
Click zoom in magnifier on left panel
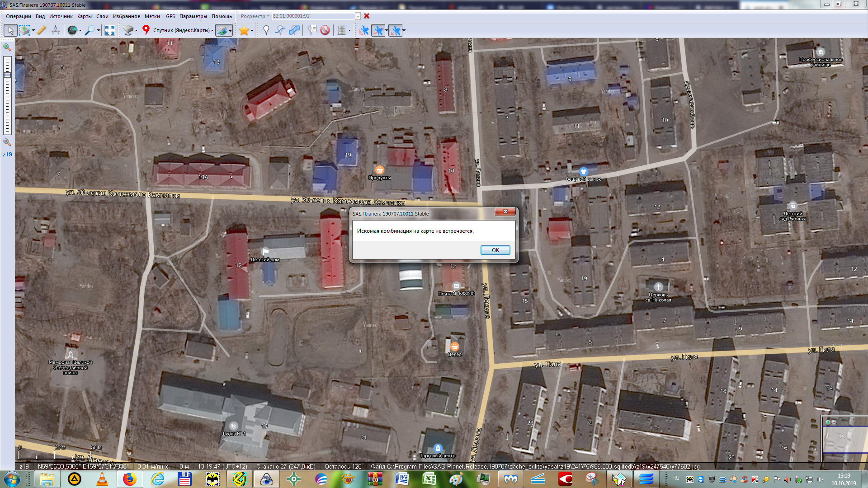7,47
